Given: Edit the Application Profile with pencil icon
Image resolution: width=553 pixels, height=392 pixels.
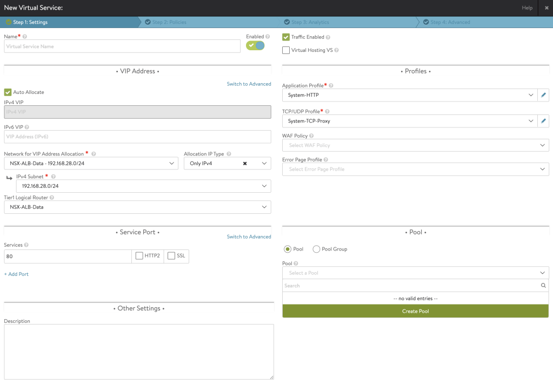Looking at the screenshot, I should click(543, 95).
